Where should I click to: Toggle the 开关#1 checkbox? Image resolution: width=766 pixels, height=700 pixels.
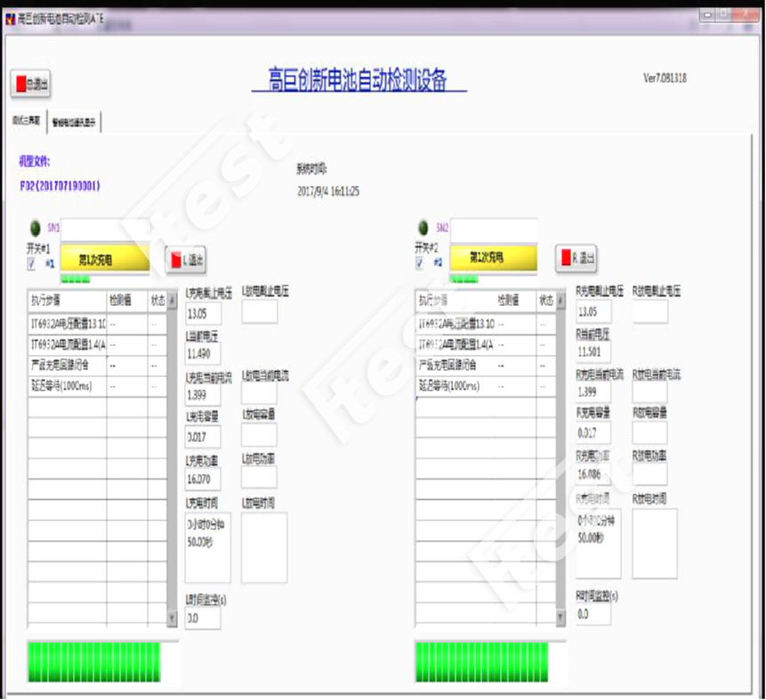(x=32, y=263)
